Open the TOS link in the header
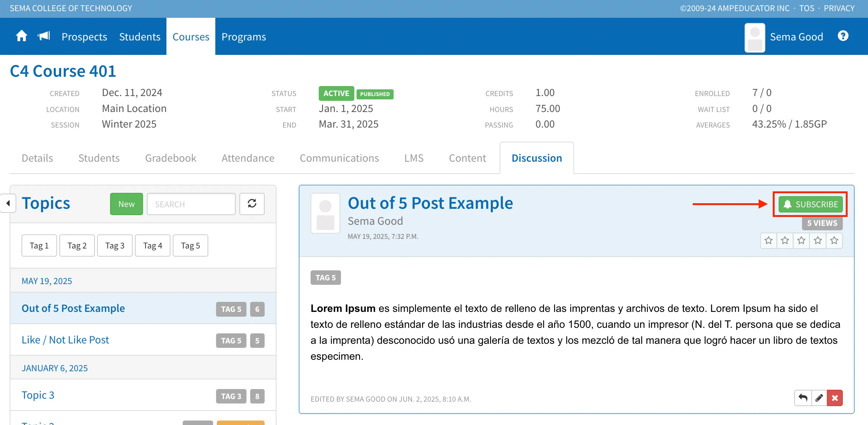 point(806,8)
